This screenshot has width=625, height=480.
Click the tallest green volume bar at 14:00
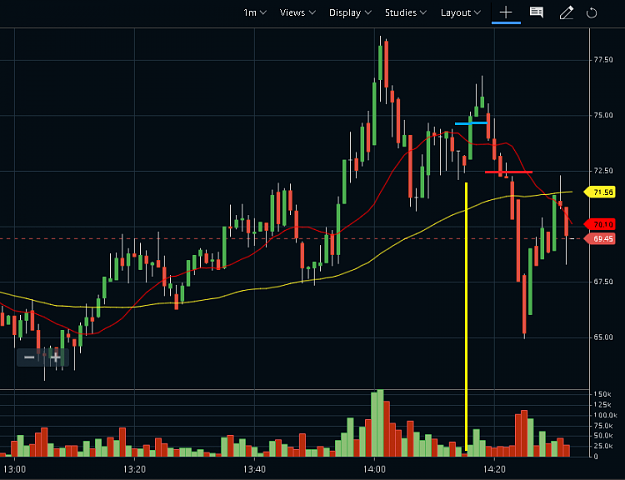pyautogui.click(x=380, y=423)
